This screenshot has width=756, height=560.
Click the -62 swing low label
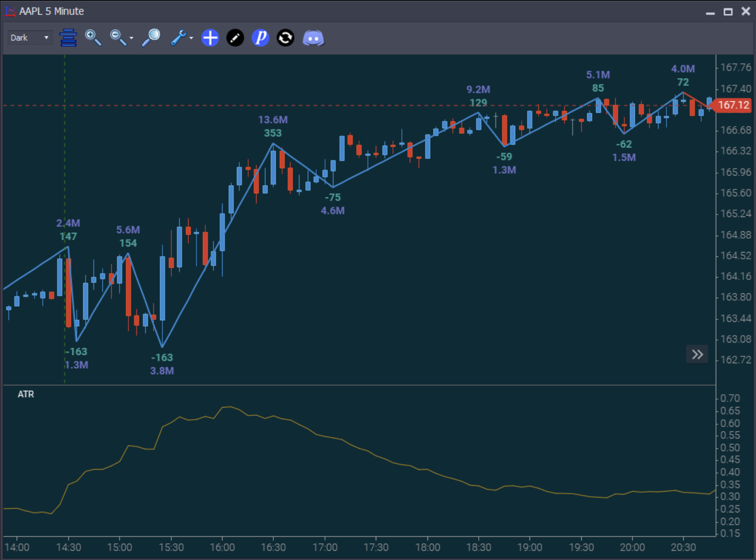pyautogui.click(x=624, y=144)
